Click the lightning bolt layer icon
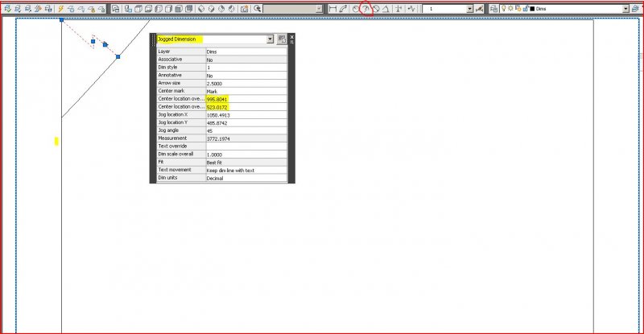This screenshot has height=334, width=644. pyautogui.click(x=61, y=9)
